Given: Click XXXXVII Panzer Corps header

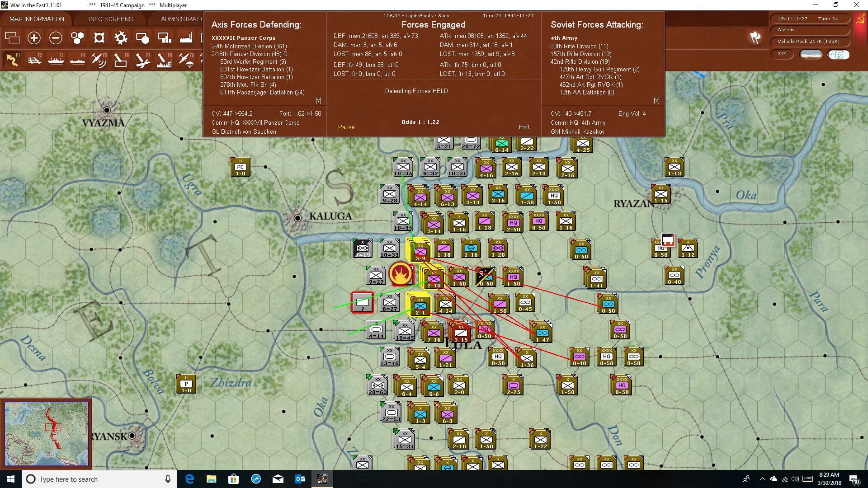Looking at the screenshot, I should 243,38.
